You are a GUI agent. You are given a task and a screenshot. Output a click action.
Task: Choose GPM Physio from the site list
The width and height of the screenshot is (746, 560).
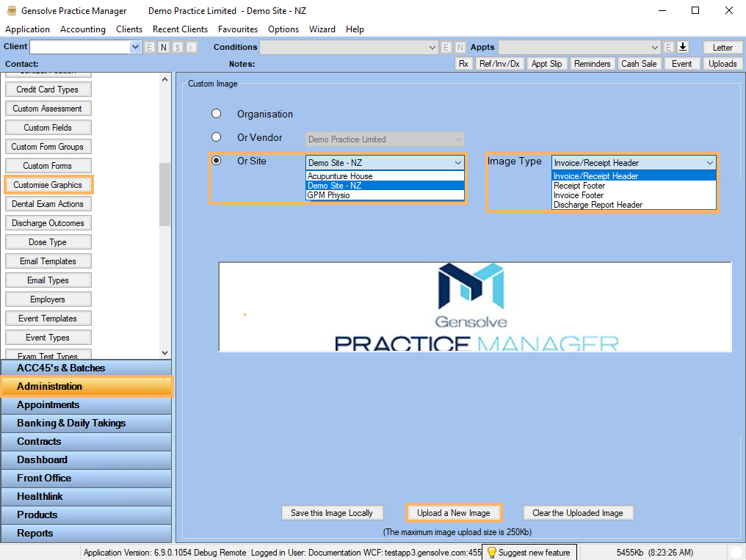(x=385, y=195)
